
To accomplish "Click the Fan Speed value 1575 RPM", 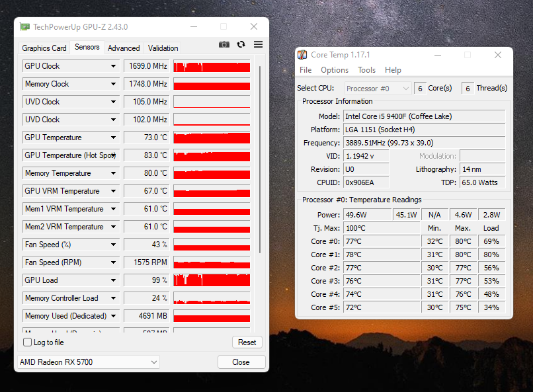I will pos(146,262).
